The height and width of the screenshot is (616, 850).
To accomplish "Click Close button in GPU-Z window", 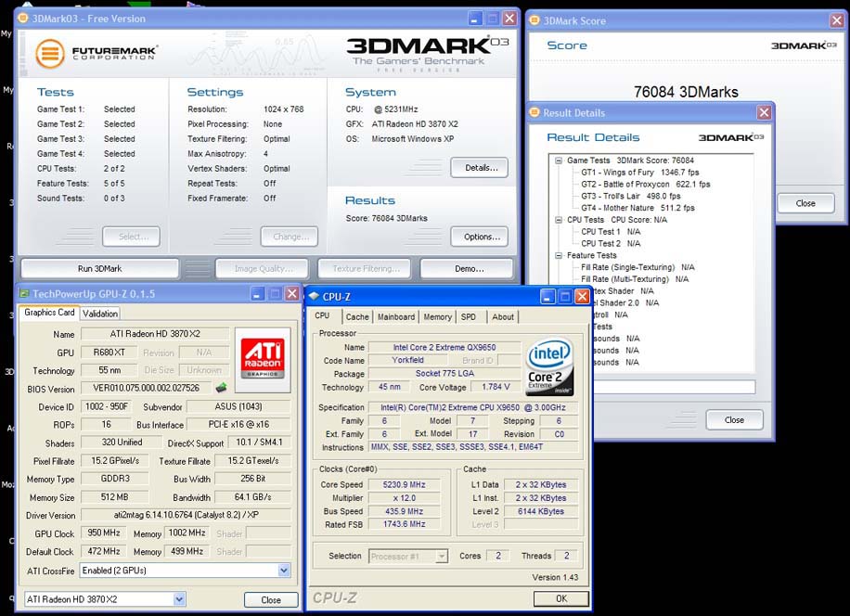I will point(271,599).
